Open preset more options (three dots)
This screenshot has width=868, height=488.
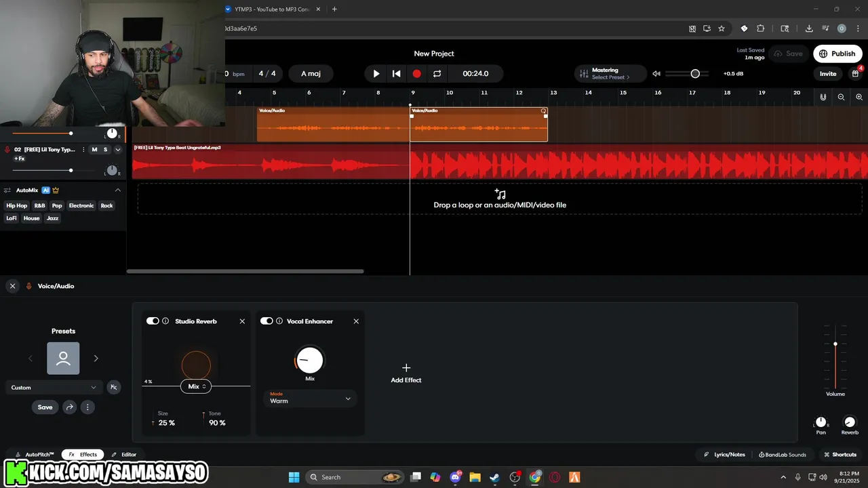(x=87, y=407)
